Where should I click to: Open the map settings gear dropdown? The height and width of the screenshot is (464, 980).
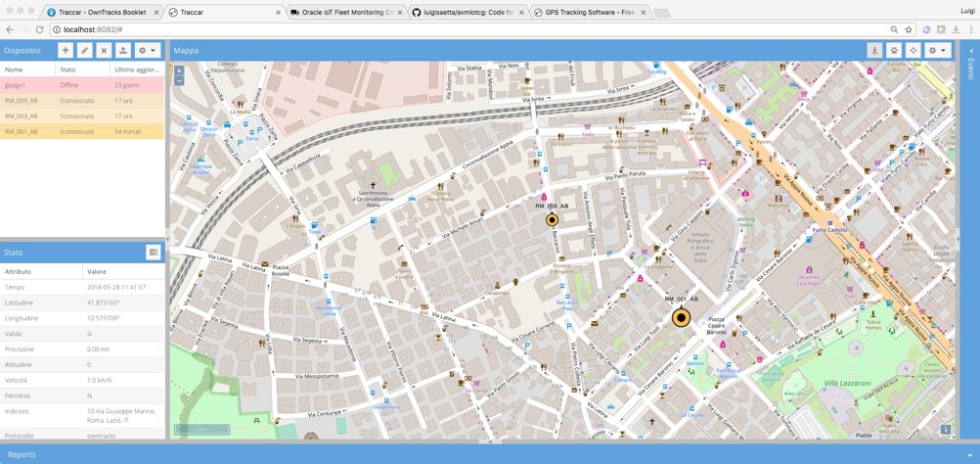tap(937, 50)
